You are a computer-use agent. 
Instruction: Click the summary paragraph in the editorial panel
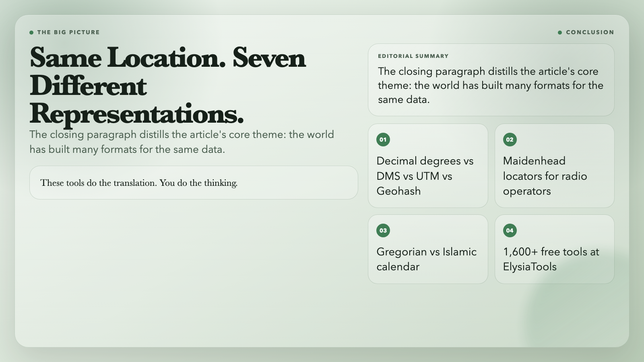pyautogui.click(x=491, y=85)
